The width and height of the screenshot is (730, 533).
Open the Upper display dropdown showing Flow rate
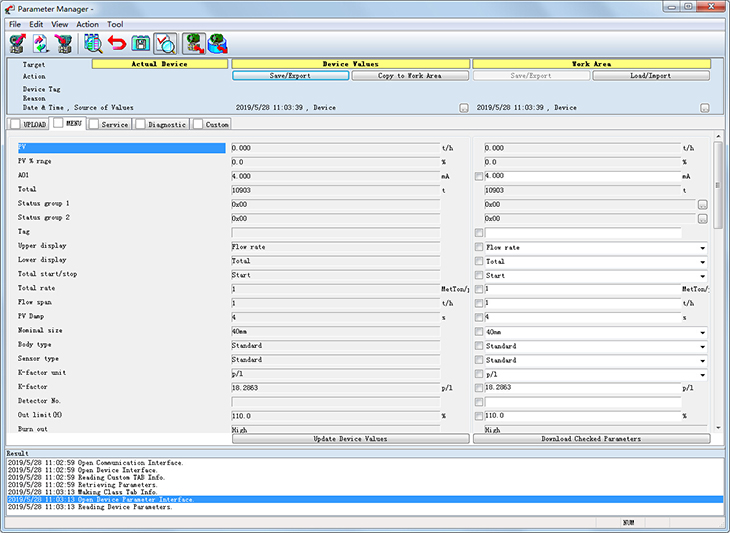coord(702,247)
